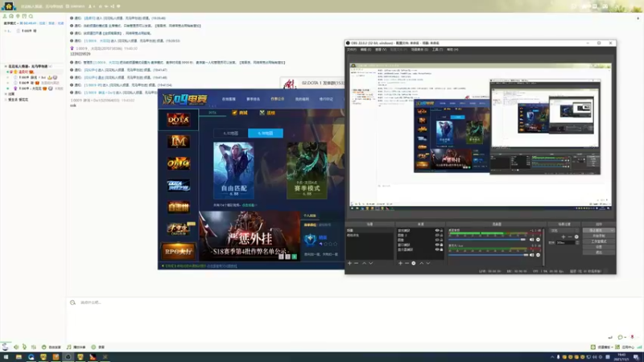Choose 赛季模式 season mode card
Screen dimensions: 644x362
click(x=307, y=171)
